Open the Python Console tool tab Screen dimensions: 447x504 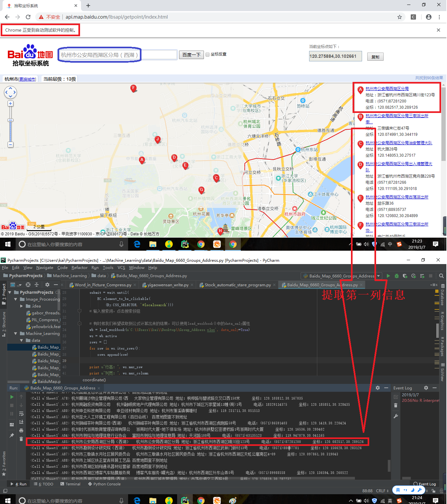104,484
